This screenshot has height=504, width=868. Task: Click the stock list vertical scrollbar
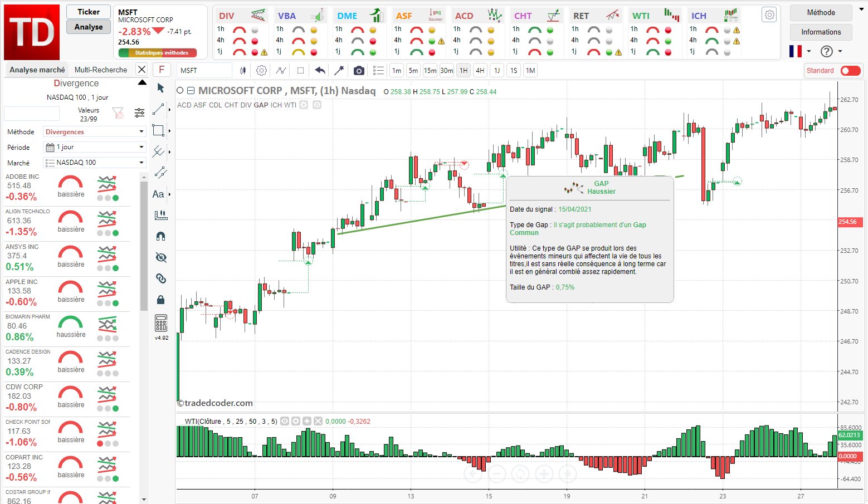144,245
